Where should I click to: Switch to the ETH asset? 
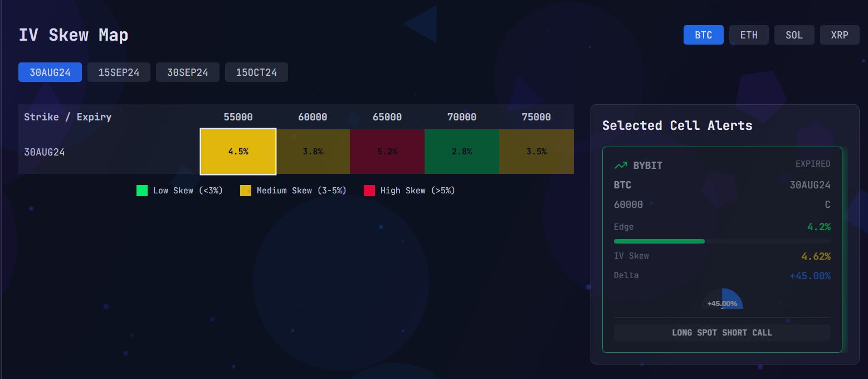749,35
